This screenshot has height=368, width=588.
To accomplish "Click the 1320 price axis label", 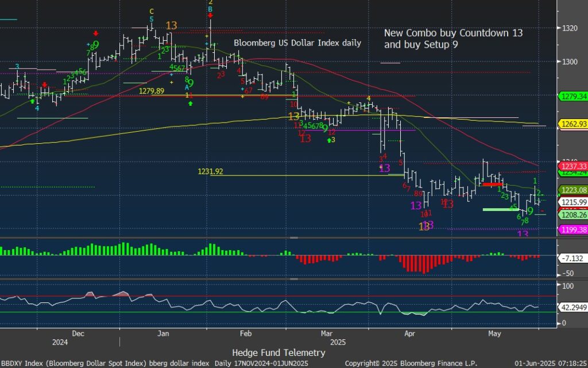I will click(569, 28).
